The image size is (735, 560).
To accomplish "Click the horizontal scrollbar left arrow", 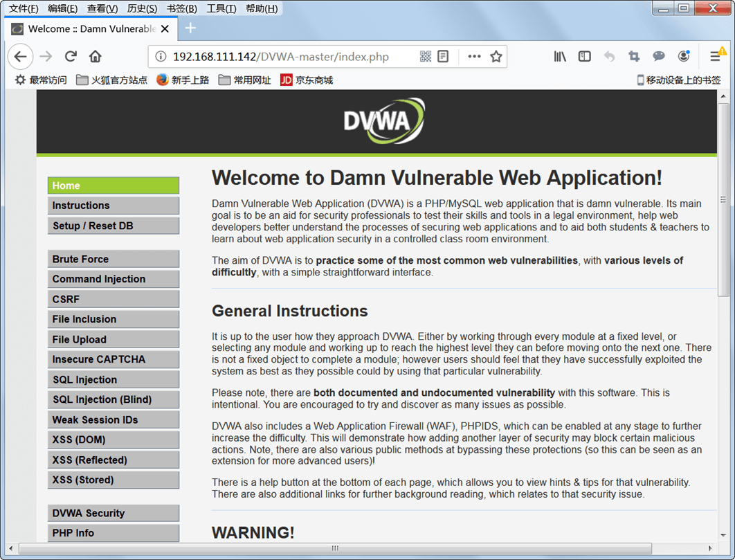I will pos(11,548).
